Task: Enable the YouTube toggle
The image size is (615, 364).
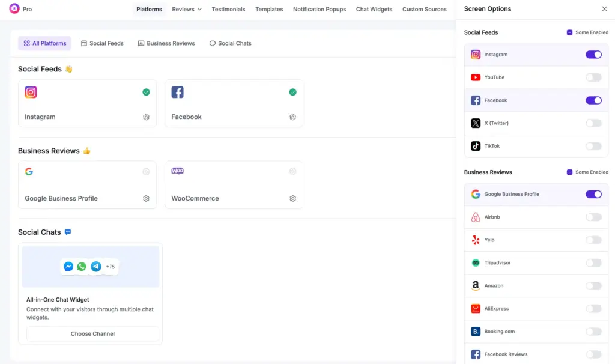Action: coord(593,77)
